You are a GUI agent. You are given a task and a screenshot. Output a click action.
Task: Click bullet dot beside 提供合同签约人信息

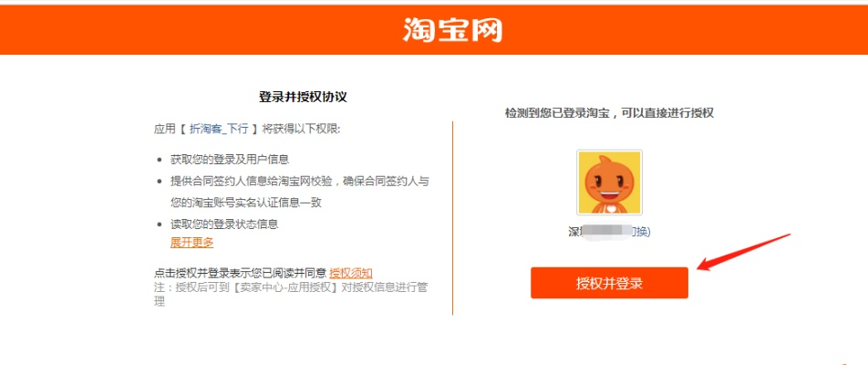click(160, 181)
